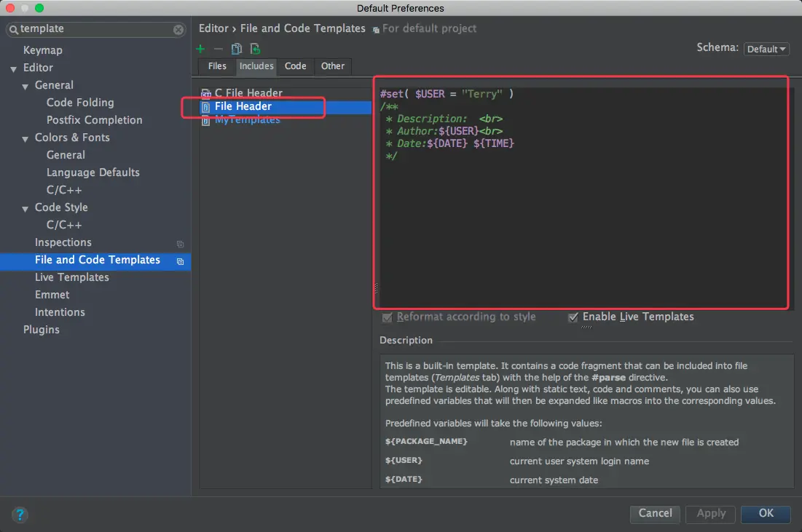Select Keymap in settings tree
The image size is (802, 532).
point(42,50)
